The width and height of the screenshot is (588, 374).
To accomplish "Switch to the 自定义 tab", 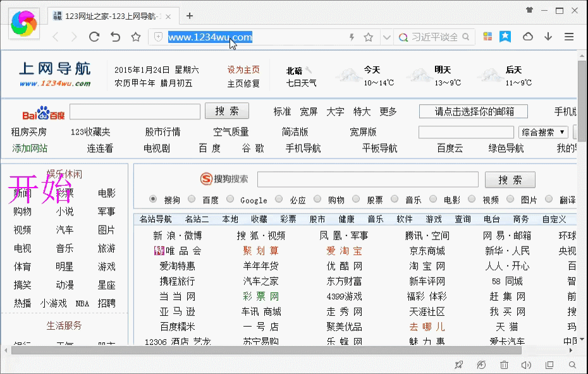I will [554, 219].
